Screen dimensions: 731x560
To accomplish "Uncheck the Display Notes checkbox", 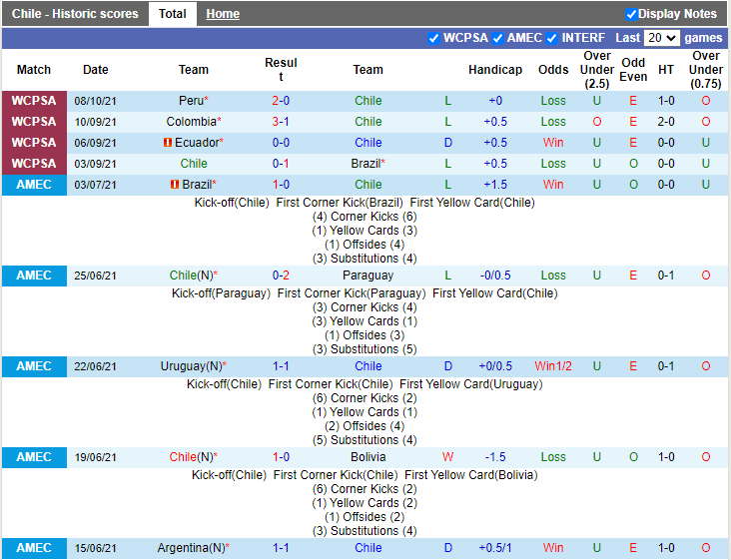I will 631,14.
